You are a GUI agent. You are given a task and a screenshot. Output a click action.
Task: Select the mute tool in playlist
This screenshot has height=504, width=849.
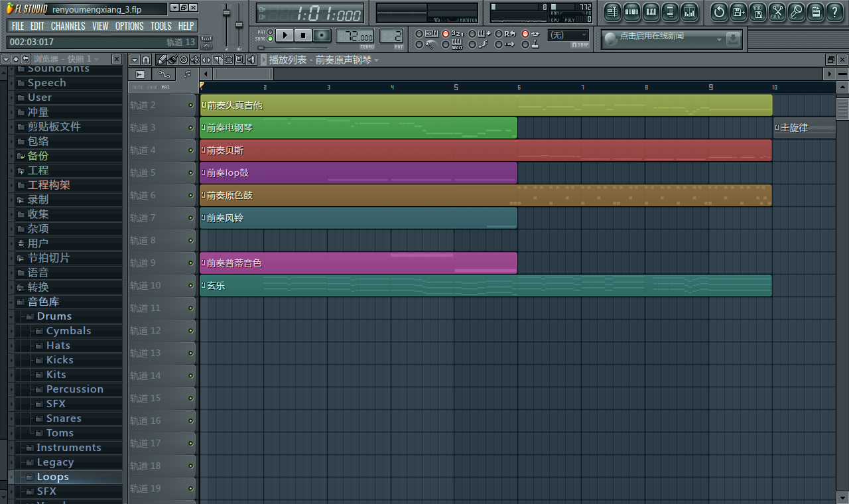tap(195, 60)
